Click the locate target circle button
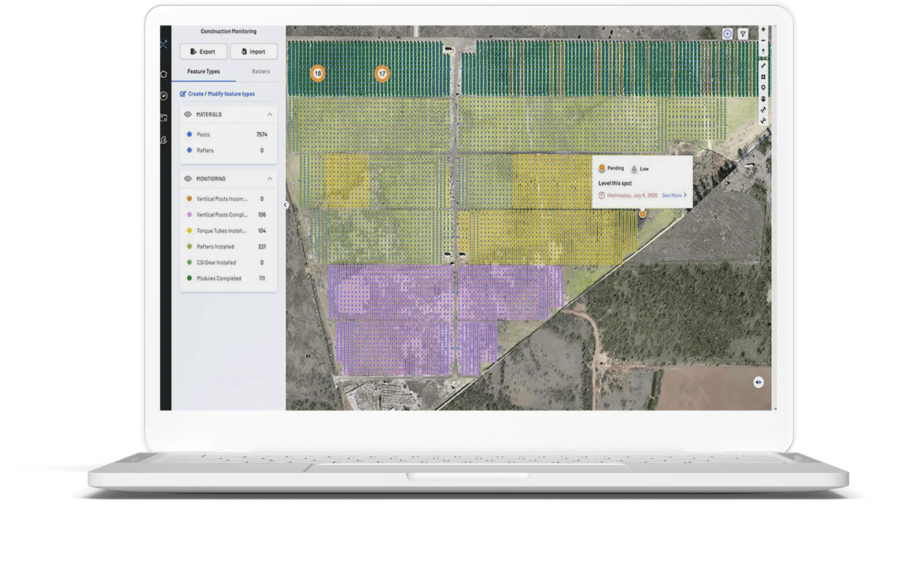Image resolution: width=924 pixels, height=562 pixels. (x=727, y=34)
